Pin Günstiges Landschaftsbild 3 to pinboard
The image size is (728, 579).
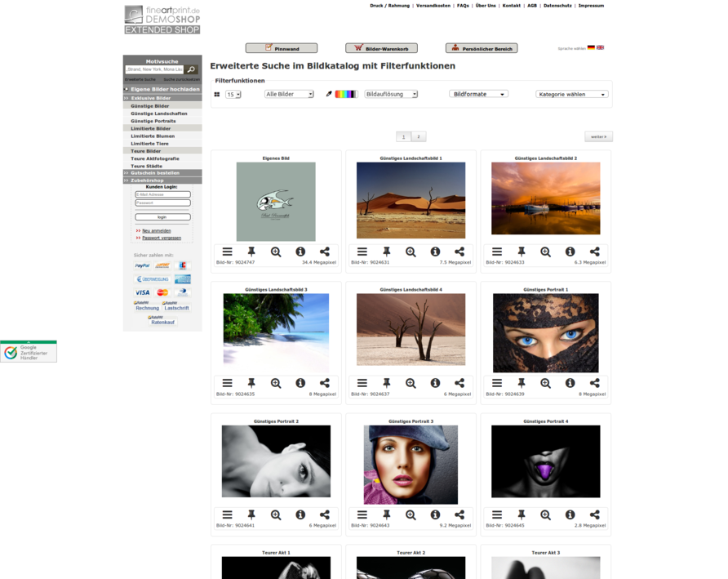251,383
